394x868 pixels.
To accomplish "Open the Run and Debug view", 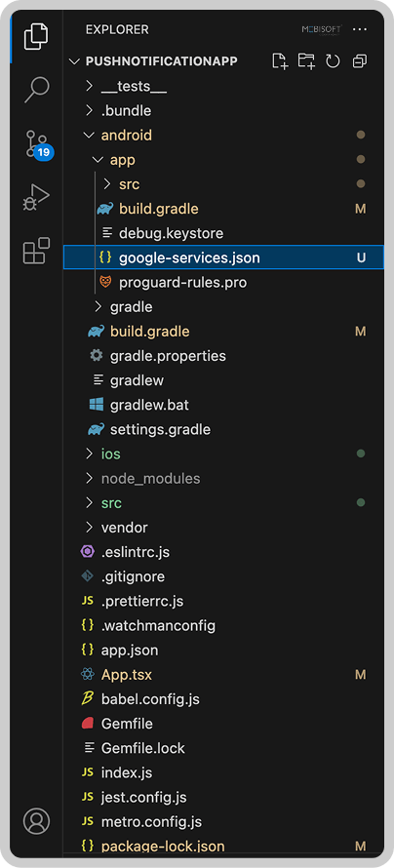I will tap(36, 197).
